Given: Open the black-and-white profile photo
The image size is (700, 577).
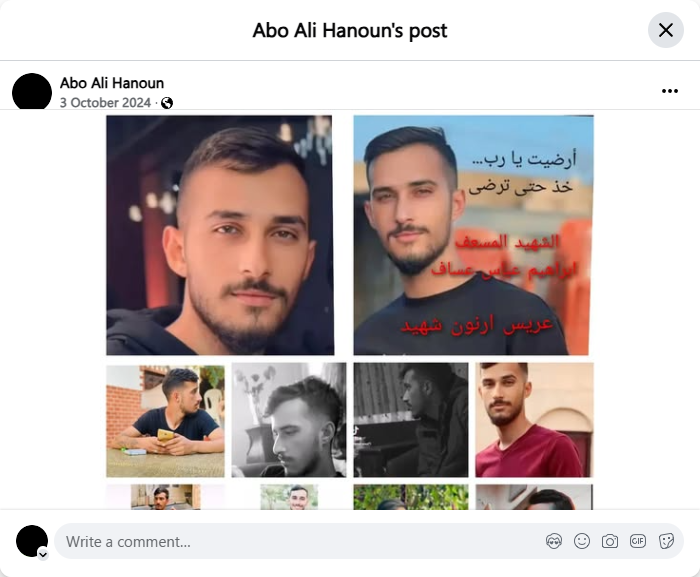Looking at the screenshot, I should 289,420.
